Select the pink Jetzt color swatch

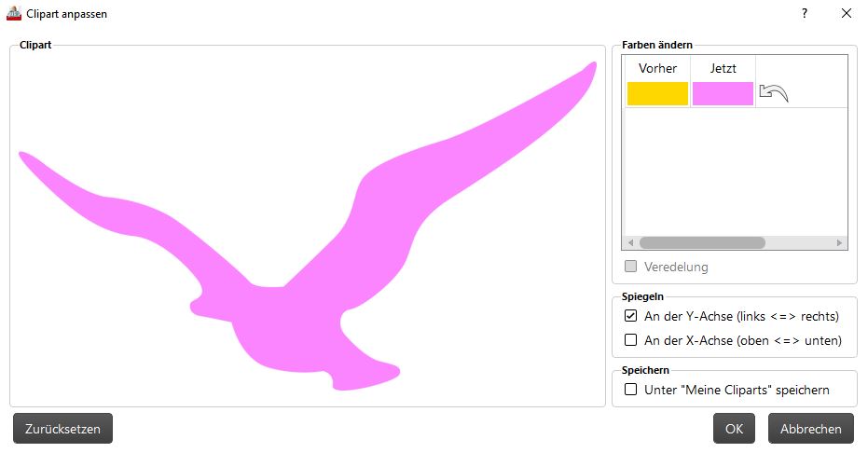point(723,93)
